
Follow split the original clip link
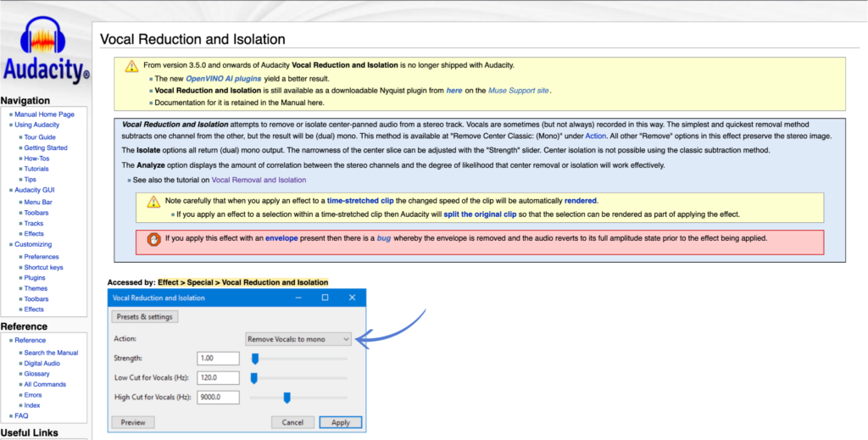pos(480,214)
